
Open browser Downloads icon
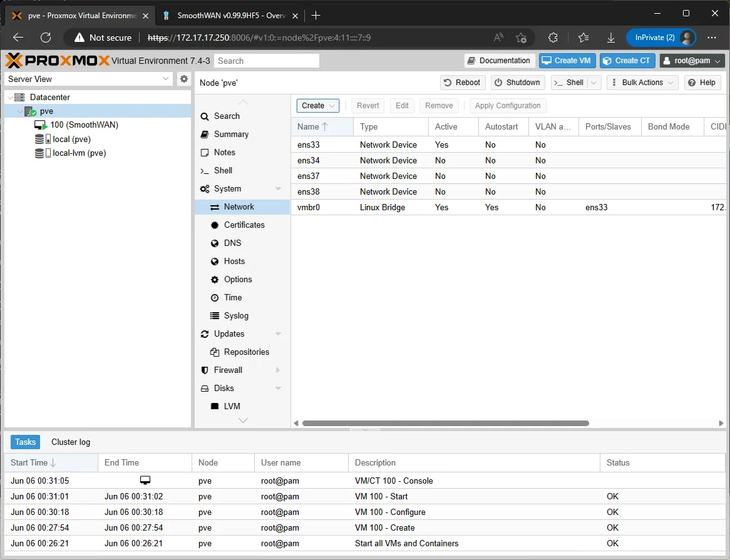click(x=611, y=38)
